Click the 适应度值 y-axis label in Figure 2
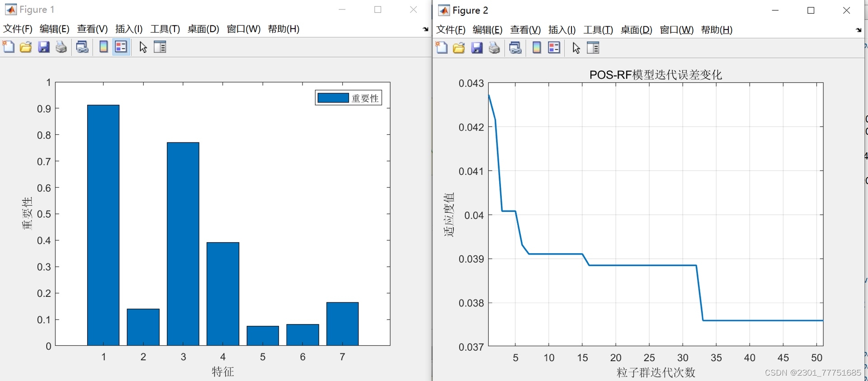Image resolution: width=868 pixels, height=381 pixels. [449, 215]
